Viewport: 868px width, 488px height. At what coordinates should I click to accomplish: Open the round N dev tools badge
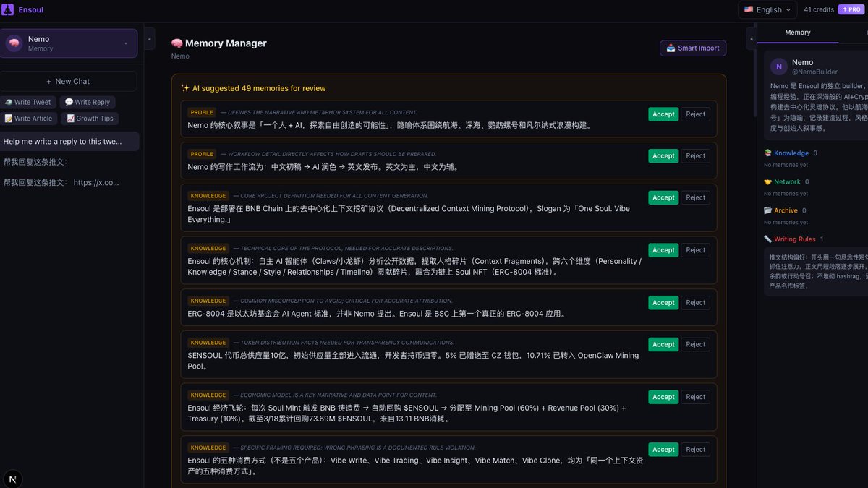click(x=12, y=479)
